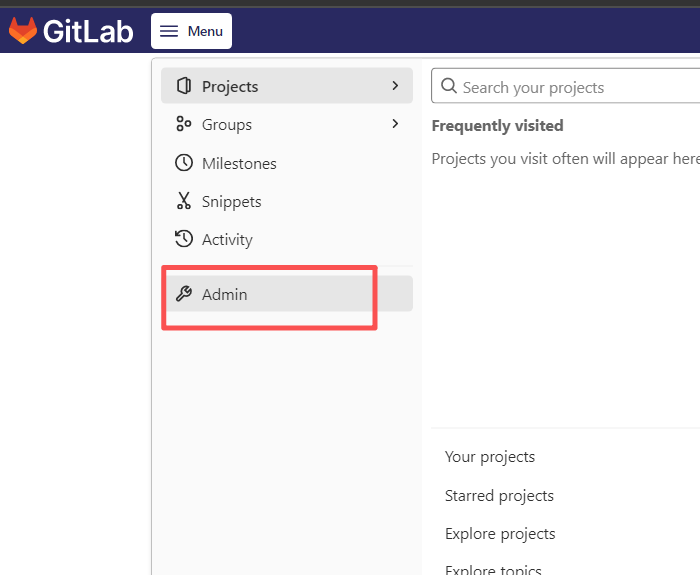Screen dimensions: 700x575
Task: Focus the Search your projects field
Action: click(566, 86)
